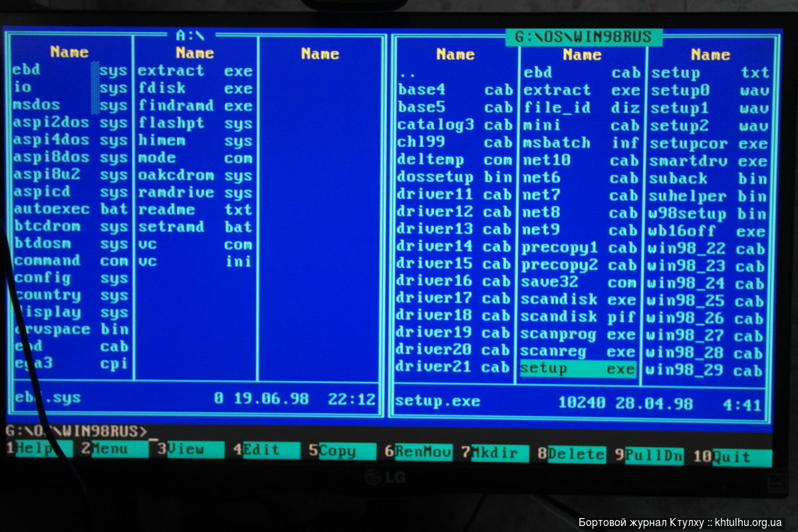Click the G:\OS\WIN98RUS> command prompt line
The height and width of the screenshot is (532, 798).
pos(76,430)
